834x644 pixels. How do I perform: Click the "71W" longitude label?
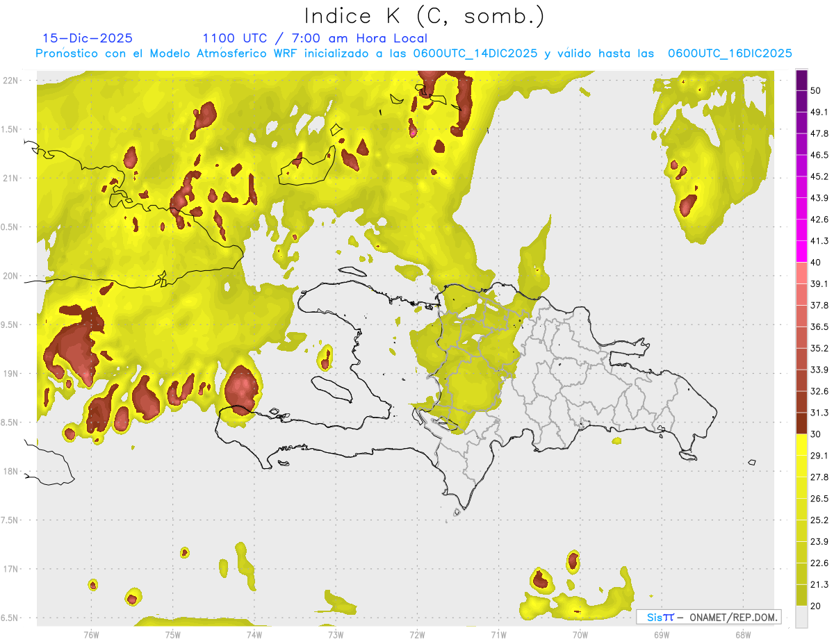(498, 635)
